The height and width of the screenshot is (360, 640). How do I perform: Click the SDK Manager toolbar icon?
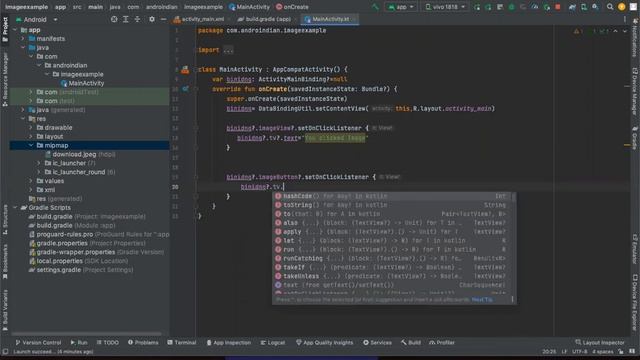click(x=596, y=7)
